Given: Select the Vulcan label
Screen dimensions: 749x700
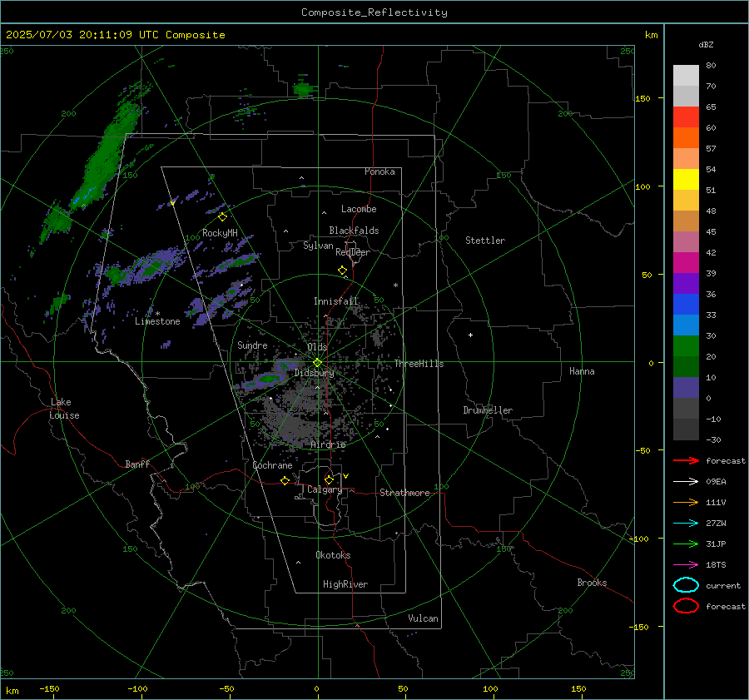Looking at the screenshot, I should (x=423, y=618).
